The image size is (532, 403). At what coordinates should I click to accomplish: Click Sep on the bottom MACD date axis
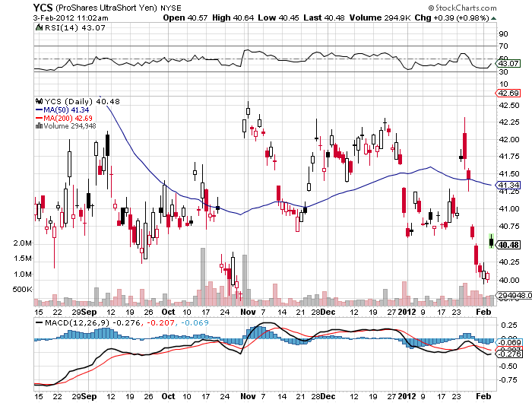89,396
